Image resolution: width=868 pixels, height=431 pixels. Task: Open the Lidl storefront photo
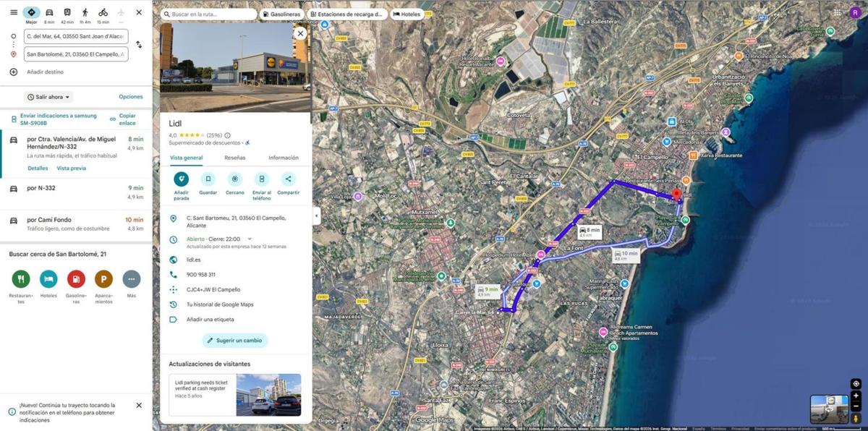point(235,67)
